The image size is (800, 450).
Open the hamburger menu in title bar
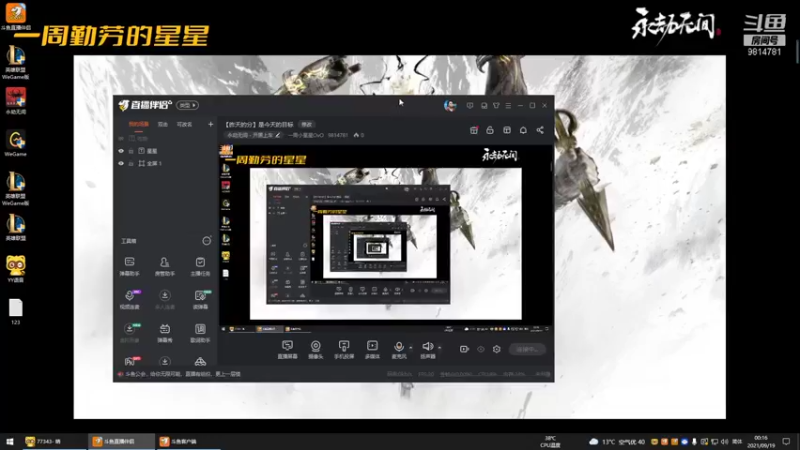pos(508,106)
